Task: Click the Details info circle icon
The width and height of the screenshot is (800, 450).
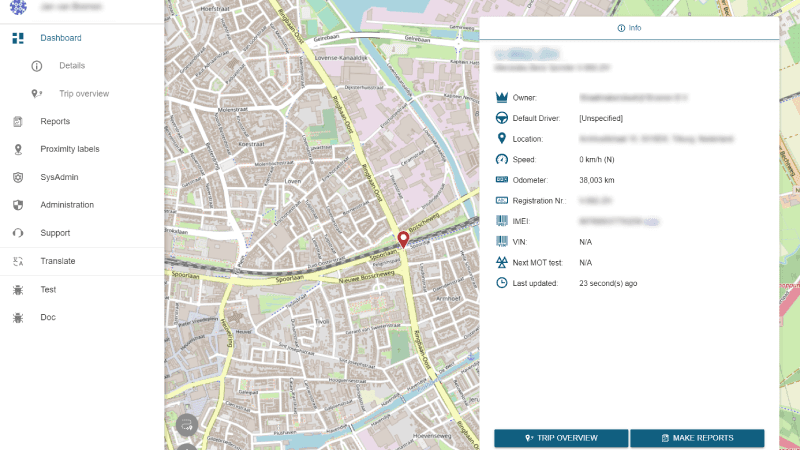Action: tap(37, 66)
